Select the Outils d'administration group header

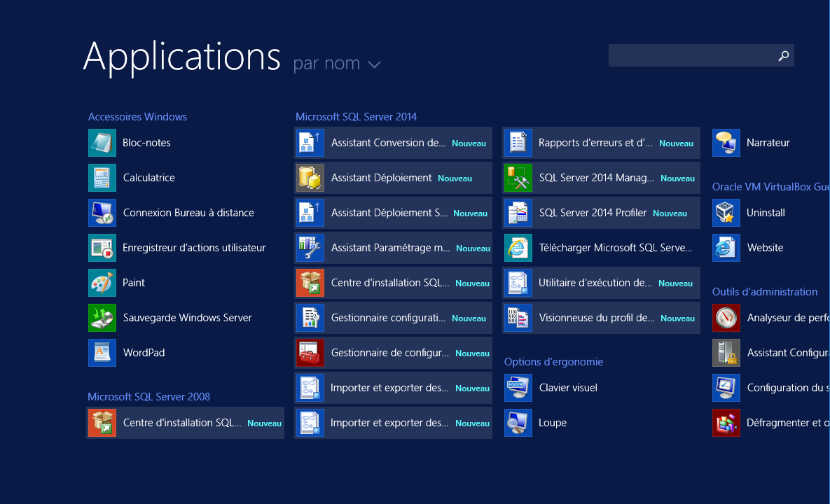[x=765, y=292]
